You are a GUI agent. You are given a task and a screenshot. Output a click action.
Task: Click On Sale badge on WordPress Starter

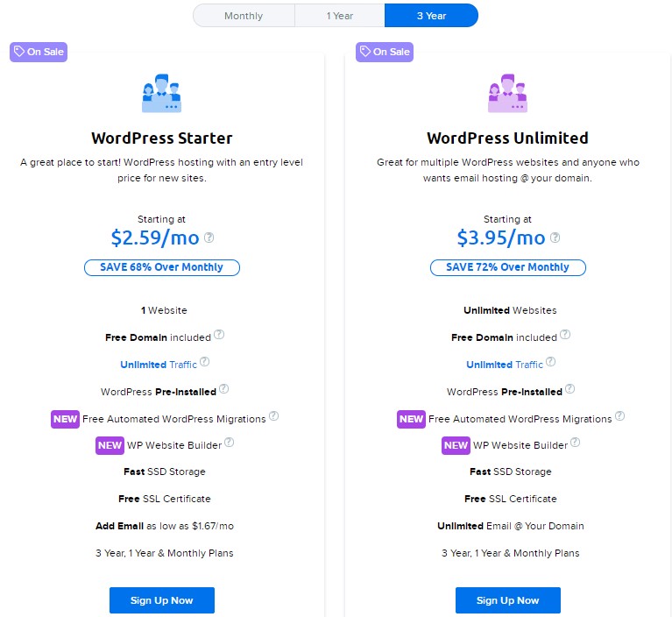[x=39, y=52]
